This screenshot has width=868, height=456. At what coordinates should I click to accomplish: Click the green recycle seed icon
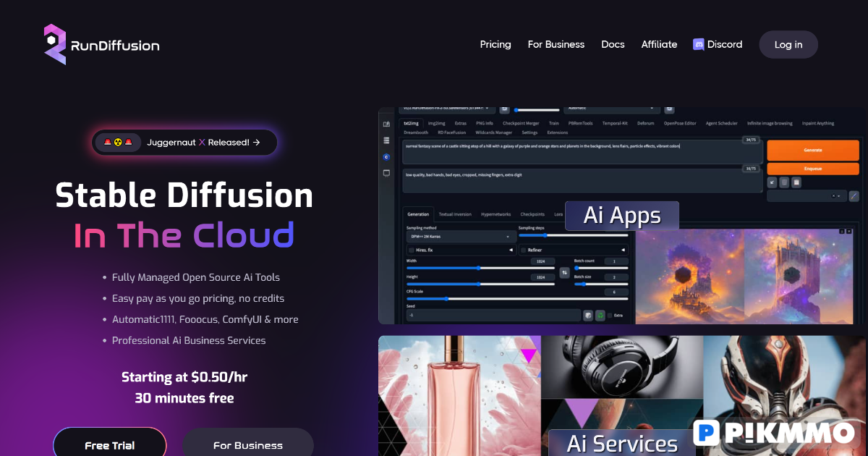[x=600, y=316]
